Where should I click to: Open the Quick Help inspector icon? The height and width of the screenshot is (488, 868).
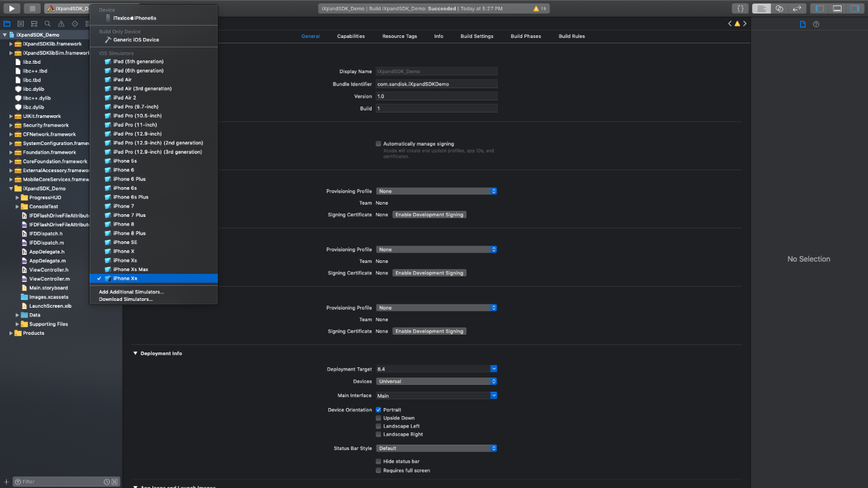coord(816,24)
